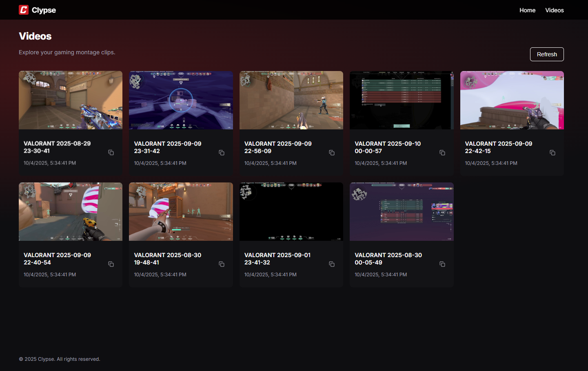Open the Videos nav link

point(555,10)
